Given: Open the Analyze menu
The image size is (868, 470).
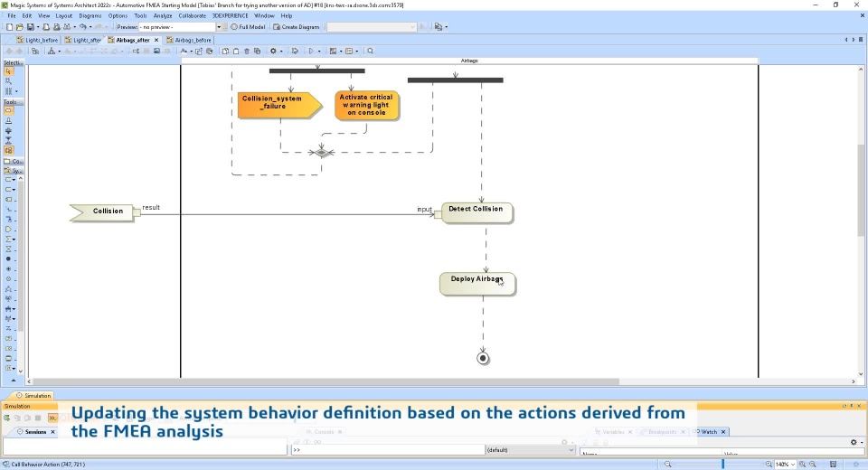Looking at the screenshot, I should click(163, 15).
